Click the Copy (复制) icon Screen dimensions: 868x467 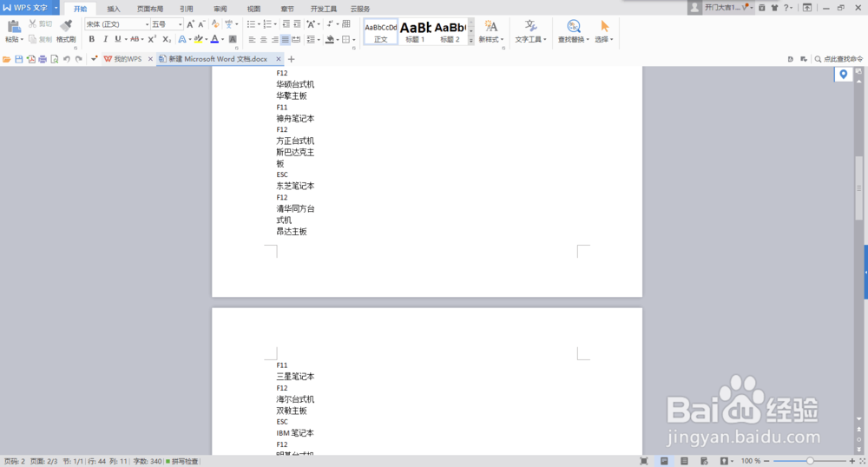33,39
